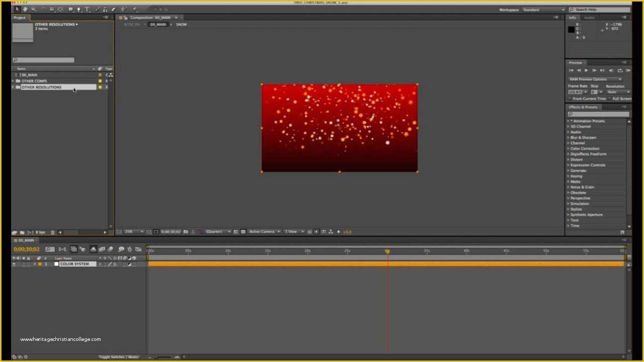Click the play button in Preview panel

tap(586, 70)
